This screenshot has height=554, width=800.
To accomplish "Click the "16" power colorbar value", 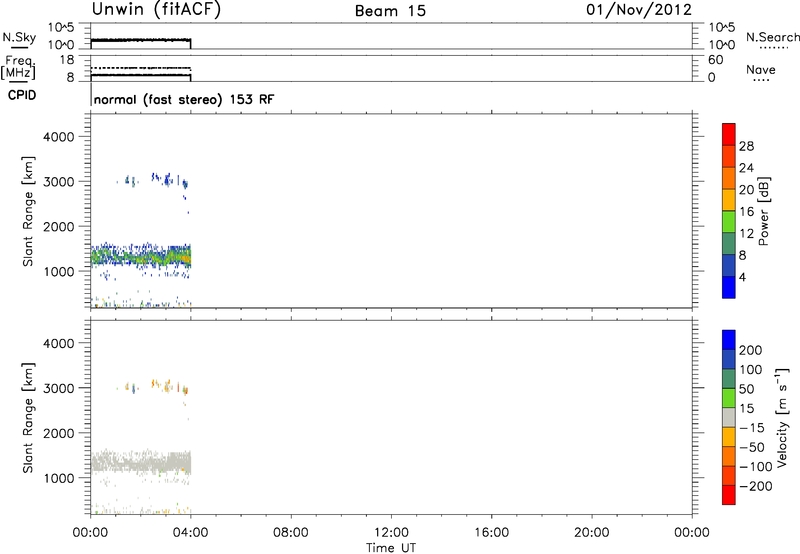I will tap(746, 212).
